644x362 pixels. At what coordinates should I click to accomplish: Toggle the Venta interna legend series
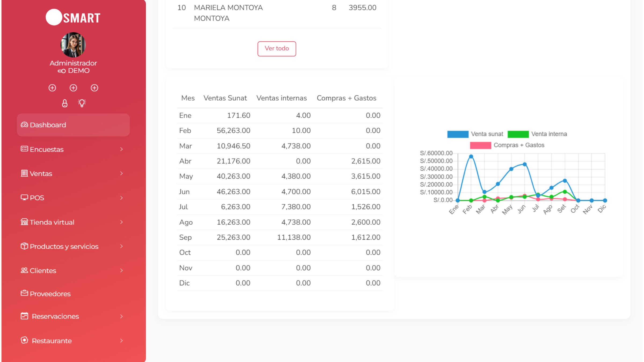pos(537,134)
